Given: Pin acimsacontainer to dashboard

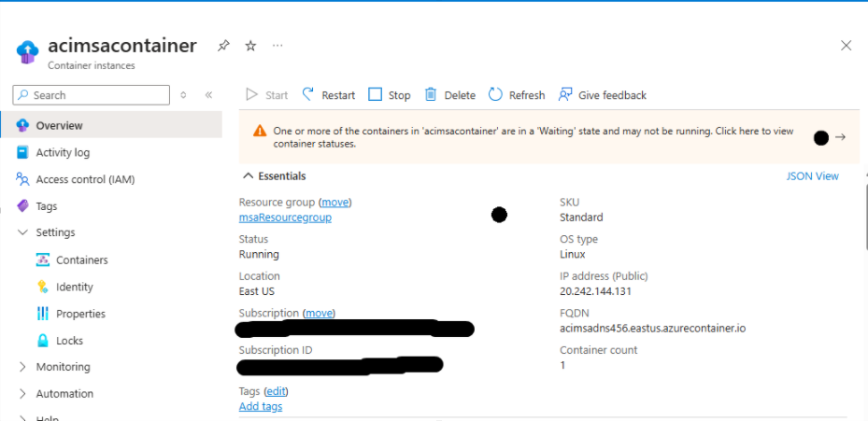Looking at the screenshot, I should pos(223,46).
